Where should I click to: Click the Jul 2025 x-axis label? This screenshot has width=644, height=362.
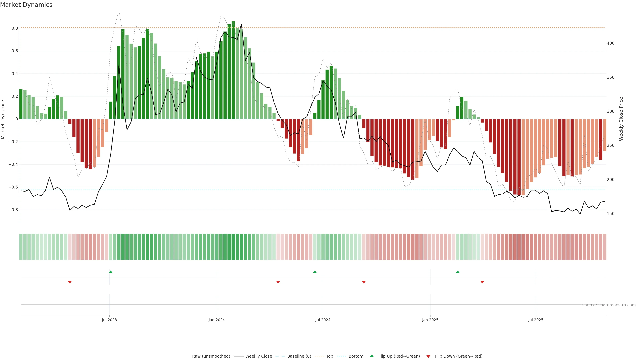pos(535,320)
